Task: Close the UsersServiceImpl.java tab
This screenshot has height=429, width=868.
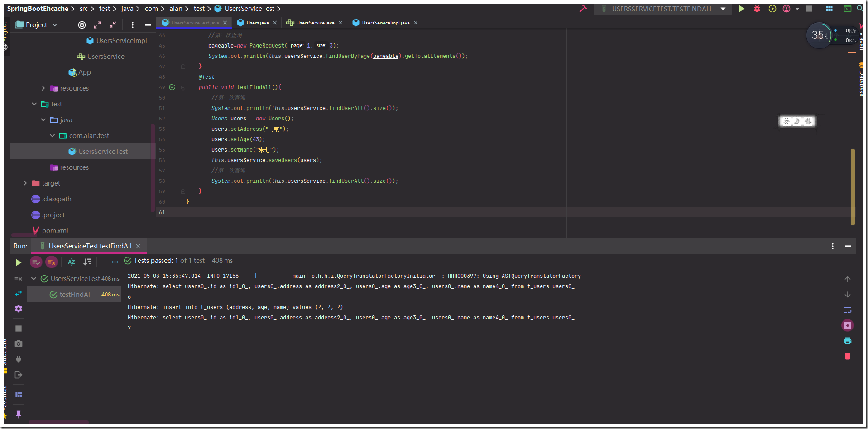Action: click(x=416, y=23)
